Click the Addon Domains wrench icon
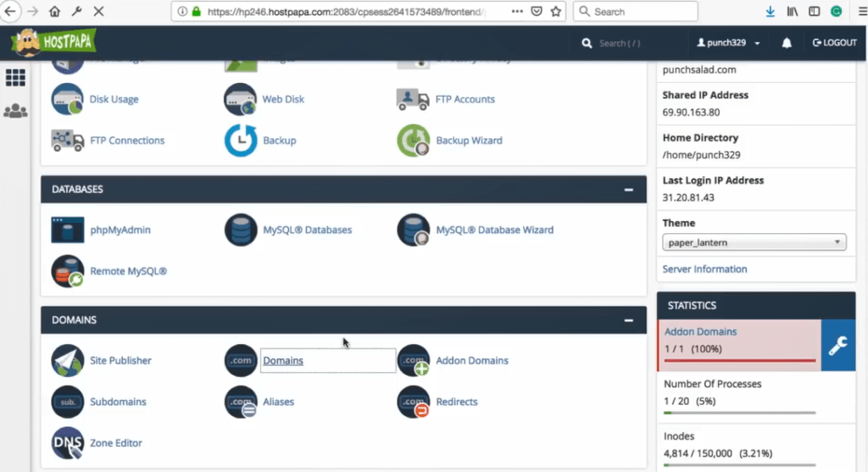The image size is (868, 472). point(838,345)
